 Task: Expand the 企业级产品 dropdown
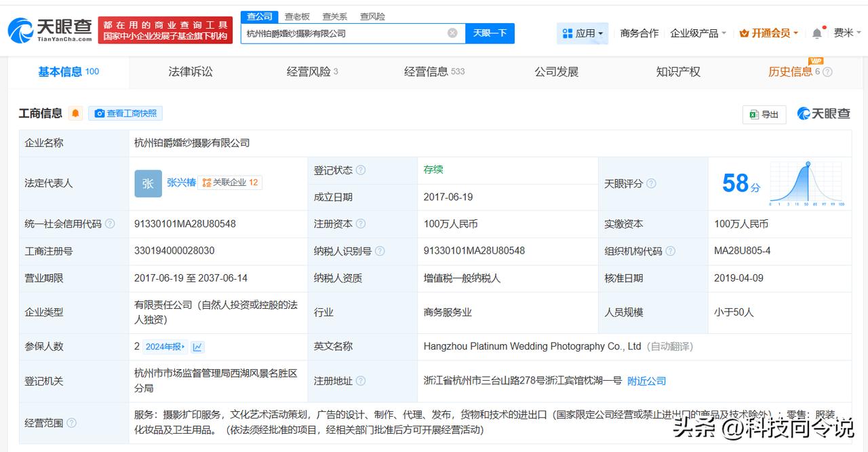point(698,33)
